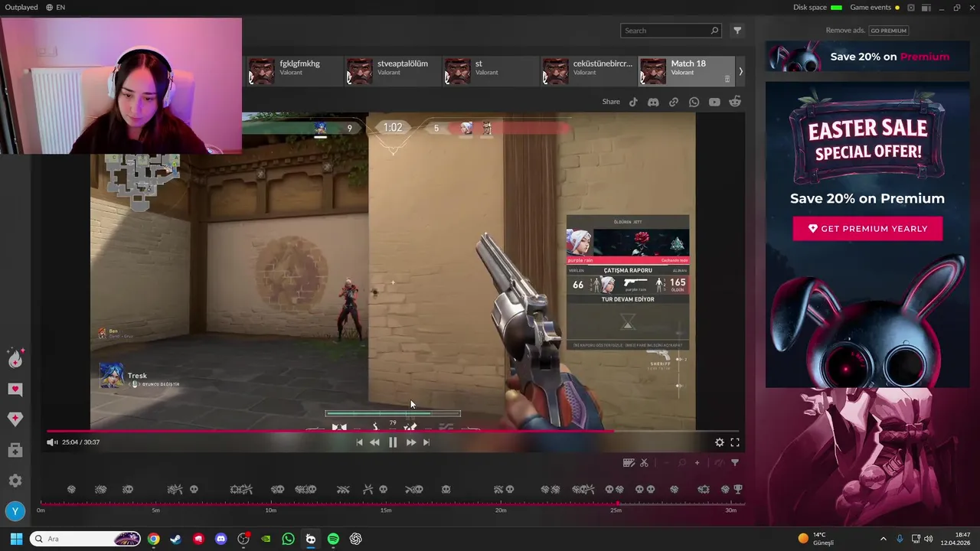Click the GO PREMIUM button
This screenshot has height=551, width=980.
[889, 31]
